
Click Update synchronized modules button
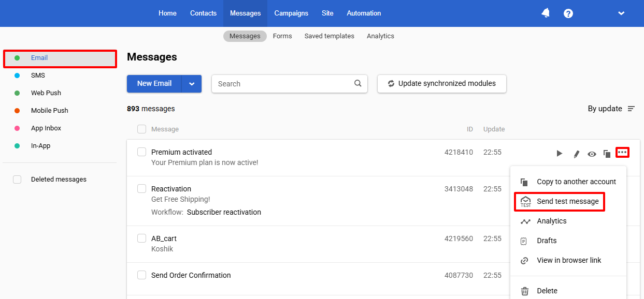point(442,84)
